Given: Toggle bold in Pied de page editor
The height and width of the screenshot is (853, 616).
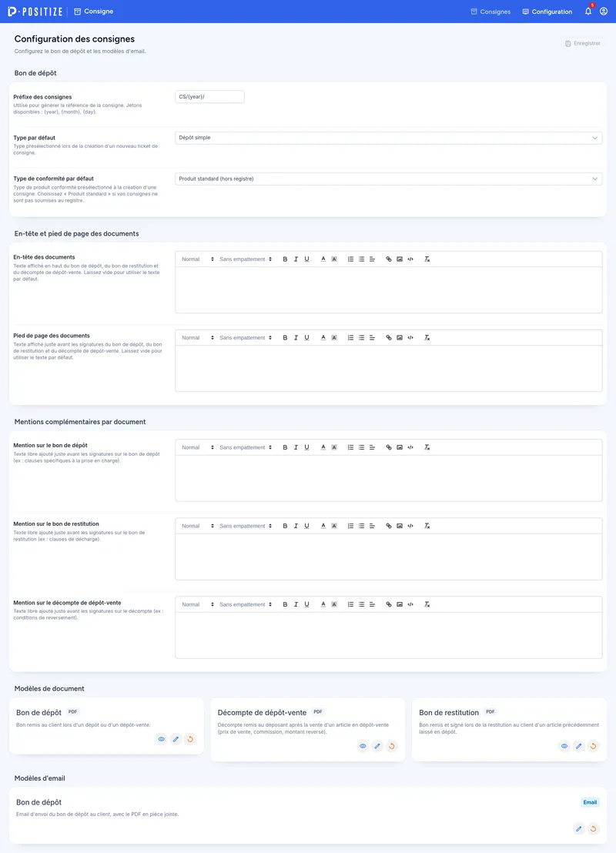Looking at the screenshot, I should (x=285, y=338).
